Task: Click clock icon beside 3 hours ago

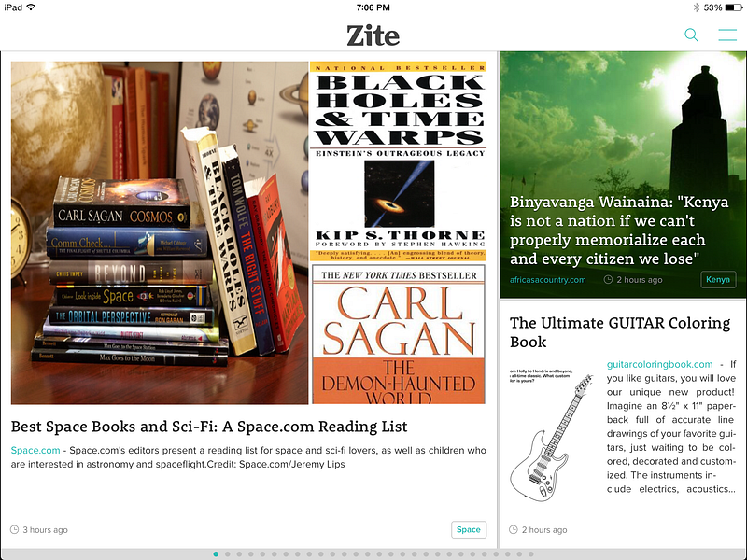Action: [15, 529]
